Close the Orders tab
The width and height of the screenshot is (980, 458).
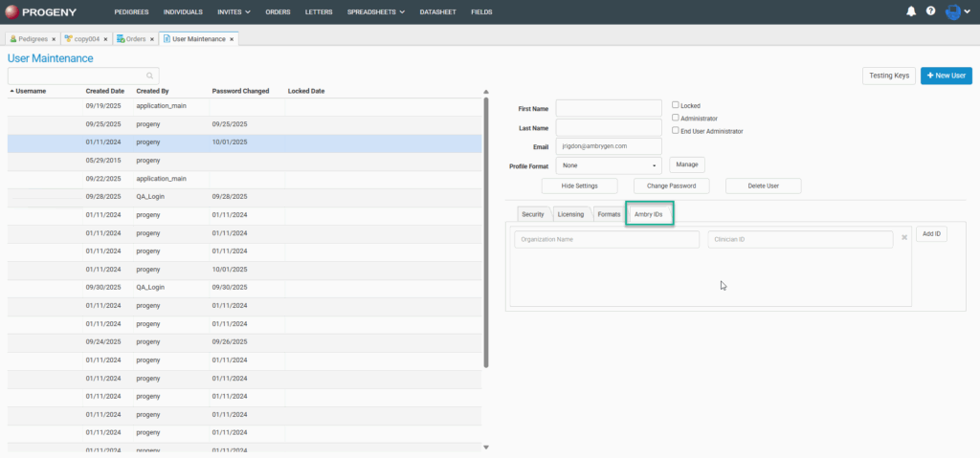tap(152, 39)
